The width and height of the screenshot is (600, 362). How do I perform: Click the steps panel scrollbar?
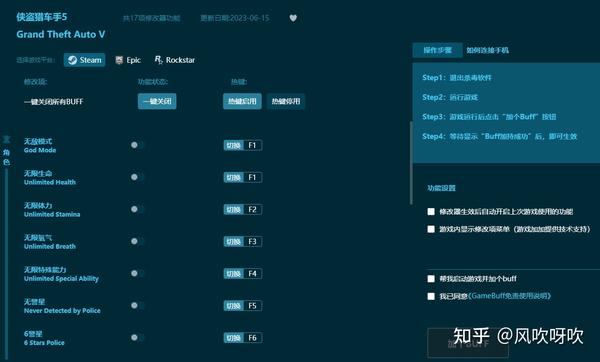click(411, 163)
